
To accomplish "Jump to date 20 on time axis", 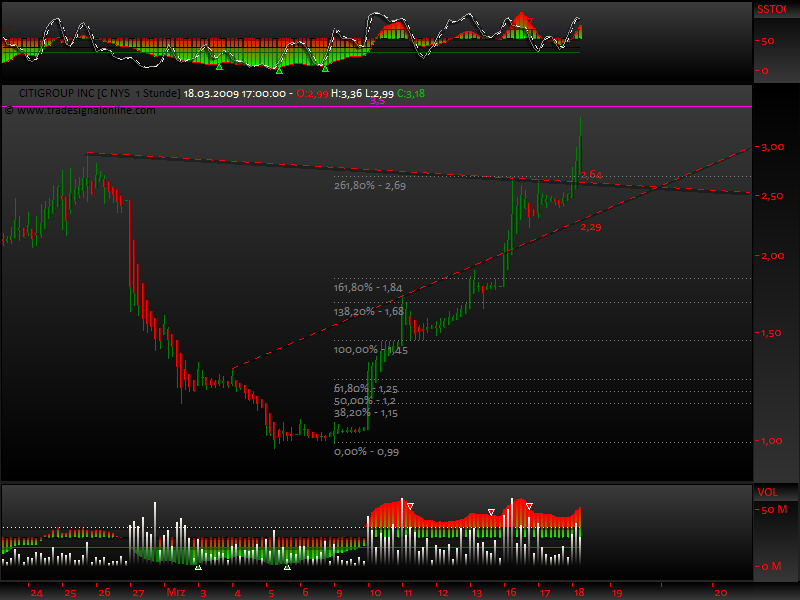I will [720, 593].
